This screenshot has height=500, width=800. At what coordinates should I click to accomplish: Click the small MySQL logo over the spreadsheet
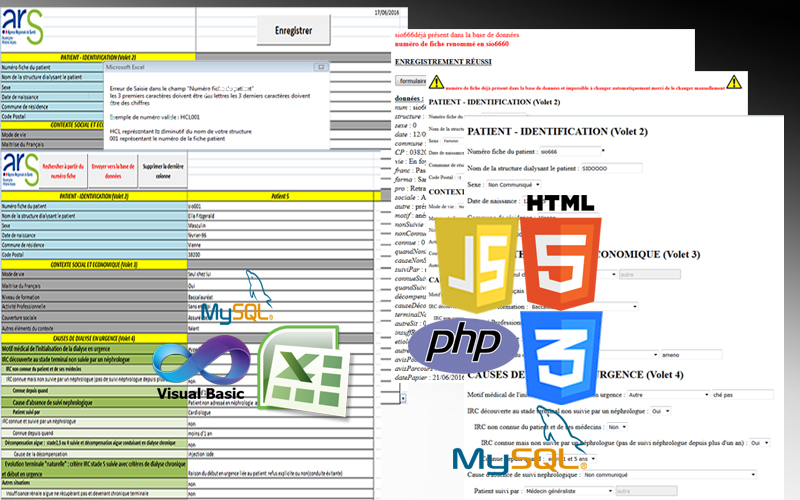[x=237, y=298]
